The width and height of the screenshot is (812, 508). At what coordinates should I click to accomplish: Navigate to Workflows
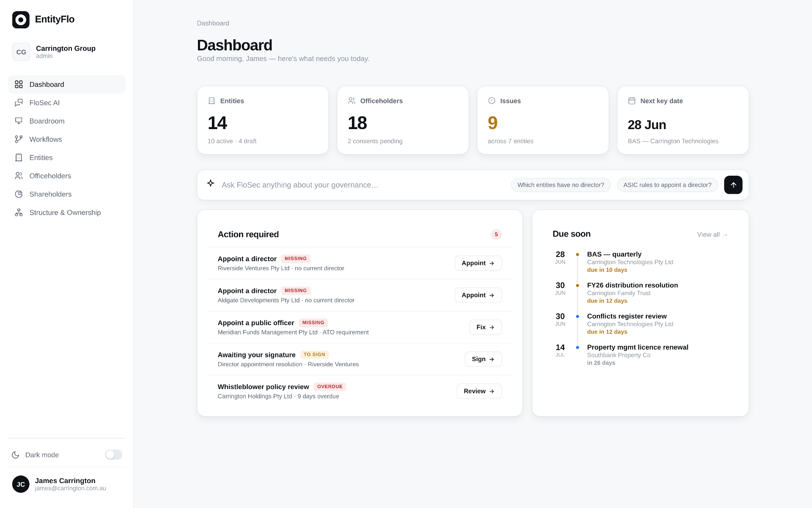click(x=67, y=139)
